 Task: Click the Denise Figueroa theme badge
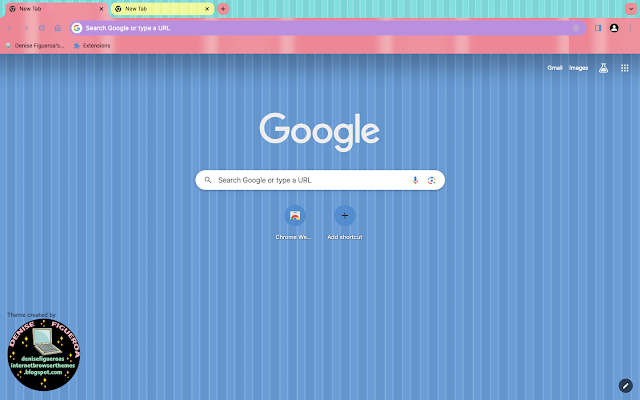(44, 355)
